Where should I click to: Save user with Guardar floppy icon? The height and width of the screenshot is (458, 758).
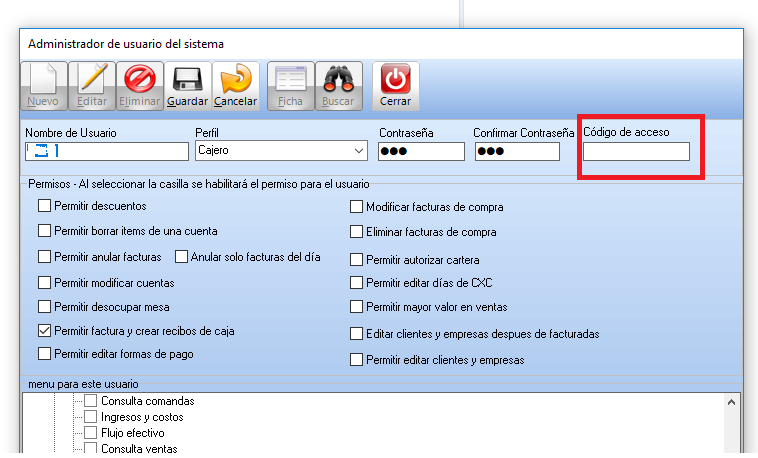point(188,86)
